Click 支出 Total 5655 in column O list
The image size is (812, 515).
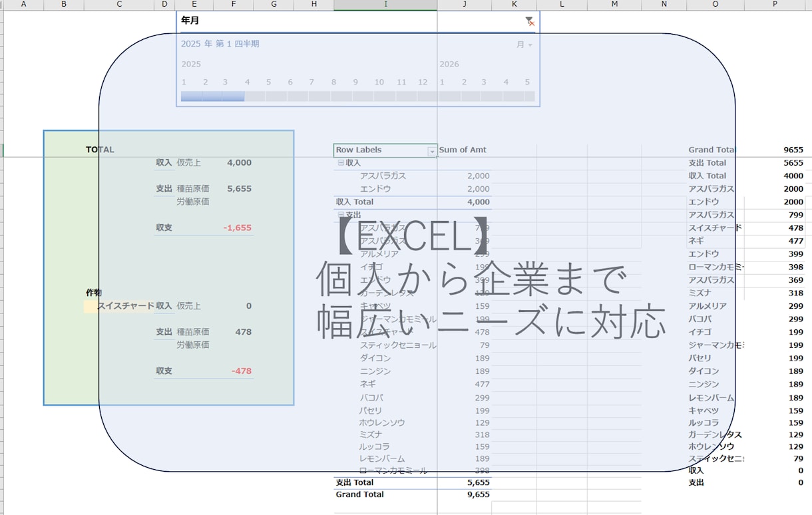coord(746,163)
